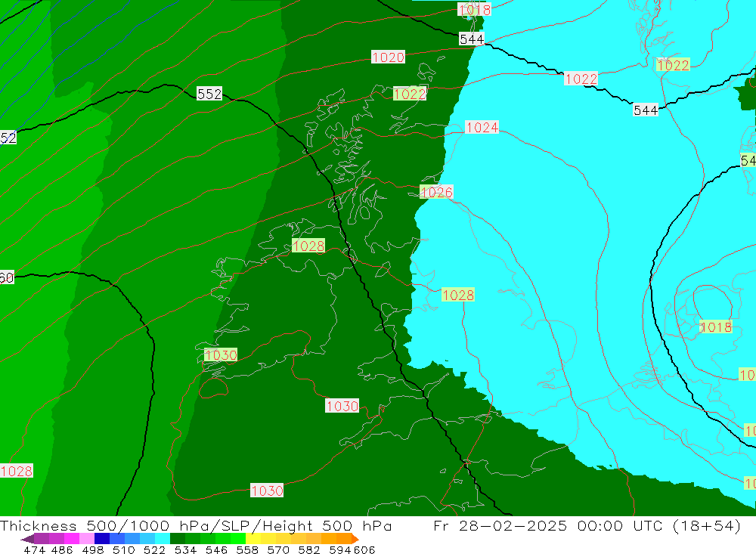Screen dimensions: 756x554
Task: Click the 552 height contour label
Action: click(x=209, y=94)
